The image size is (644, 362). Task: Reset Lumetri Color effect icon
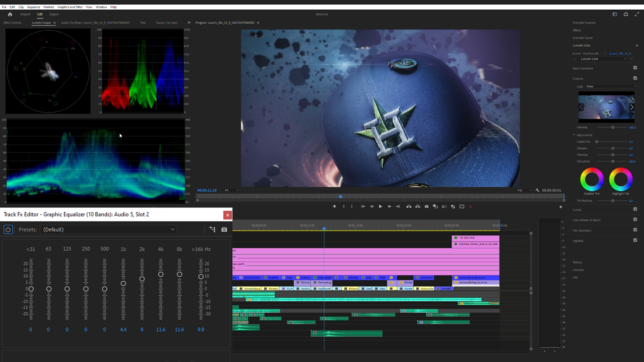(632, 59)
